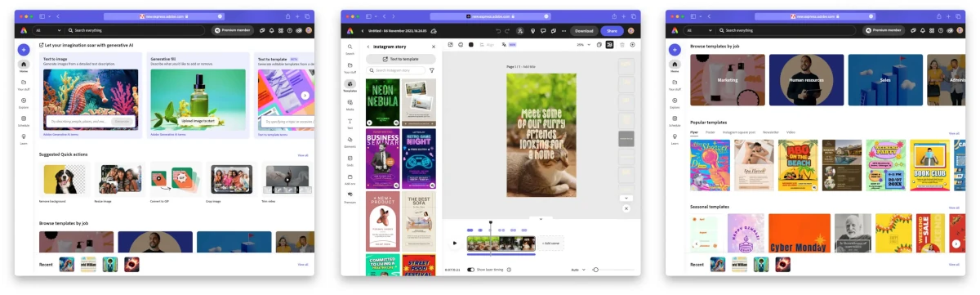This screenshot has height=295, width=980.
Task: Open the Cyber Monday seasonal template
Action: click(799, 233)
